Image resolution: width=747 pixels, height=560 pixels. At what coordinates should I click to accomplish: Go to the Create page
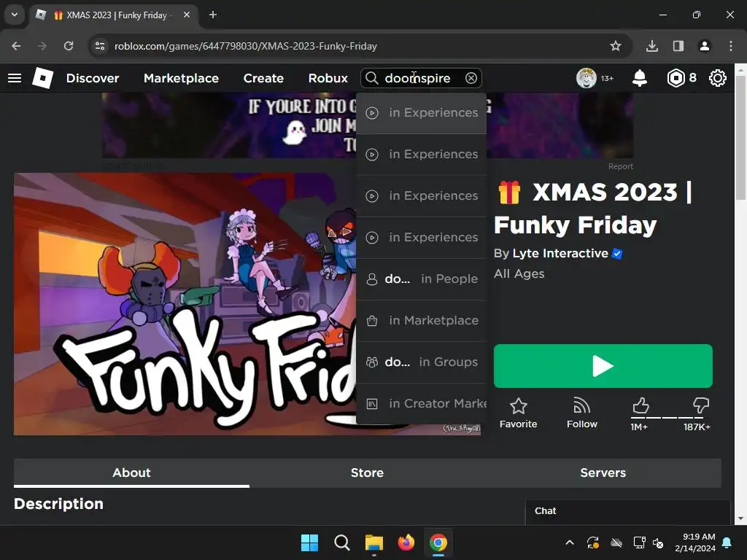tap(263, 78)
